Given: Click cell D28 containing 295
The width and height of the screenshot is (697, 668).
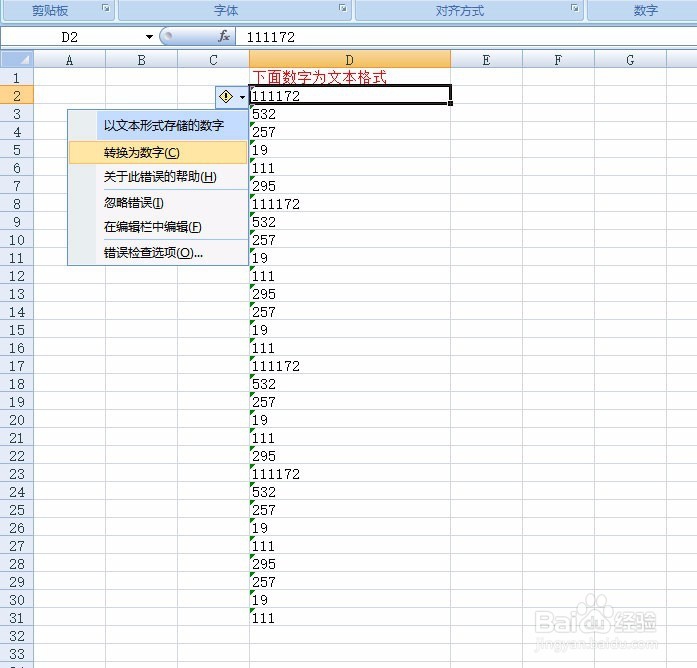Looking at the screenshot, I should (350, 564).
